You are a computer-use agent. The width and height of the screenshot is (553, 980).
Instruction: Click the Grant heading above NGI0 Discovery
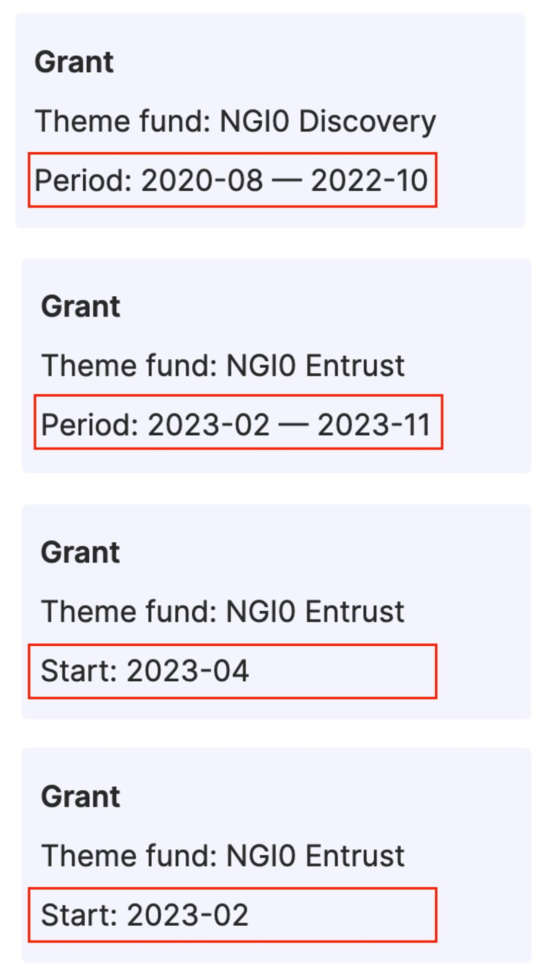74,62
